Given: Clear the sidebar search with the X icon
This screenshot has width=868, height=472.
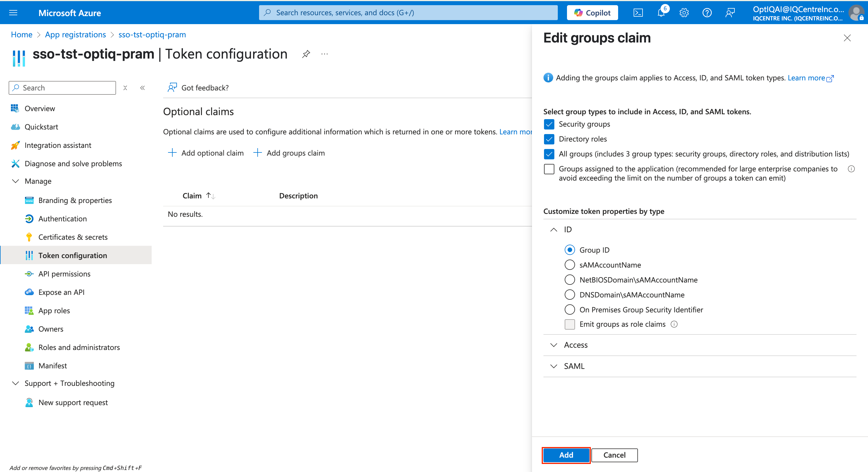Looking at the screenshot, I should coord(125,88).
